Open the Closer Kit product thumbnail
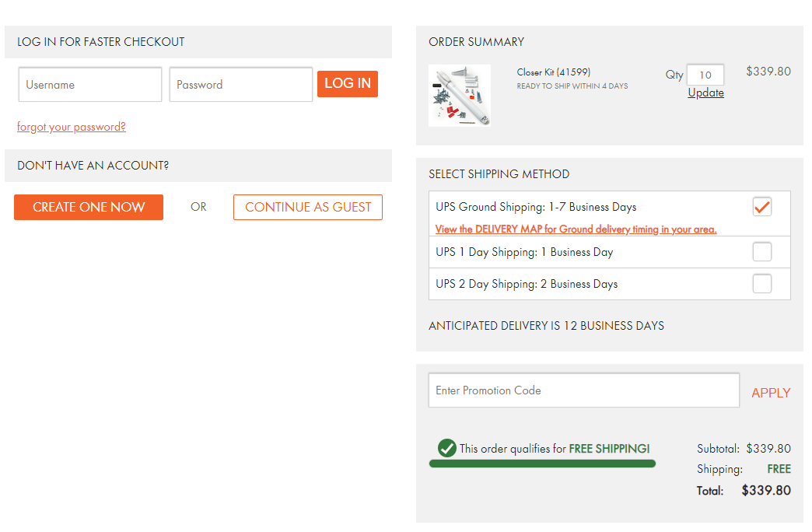The width and height of the screenshot is (812, 532). (460, 96)
